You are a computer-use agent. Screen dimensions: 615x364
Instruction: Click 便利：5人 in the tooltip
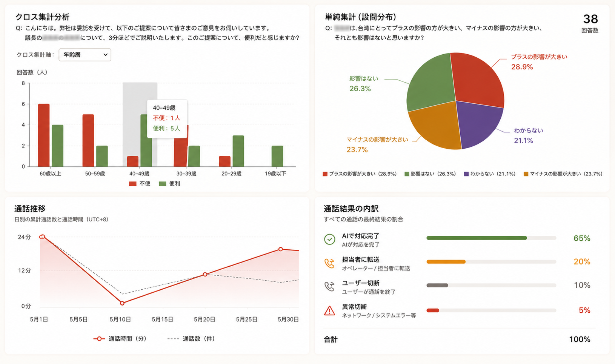pos(166,128)
